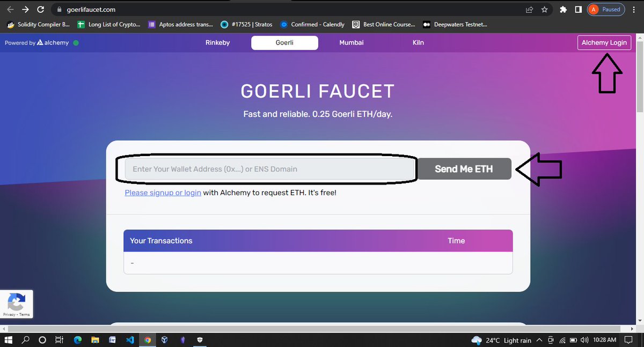Click the browser back arrow
This screenshot has height=347, width=644.
pos(10,10)
